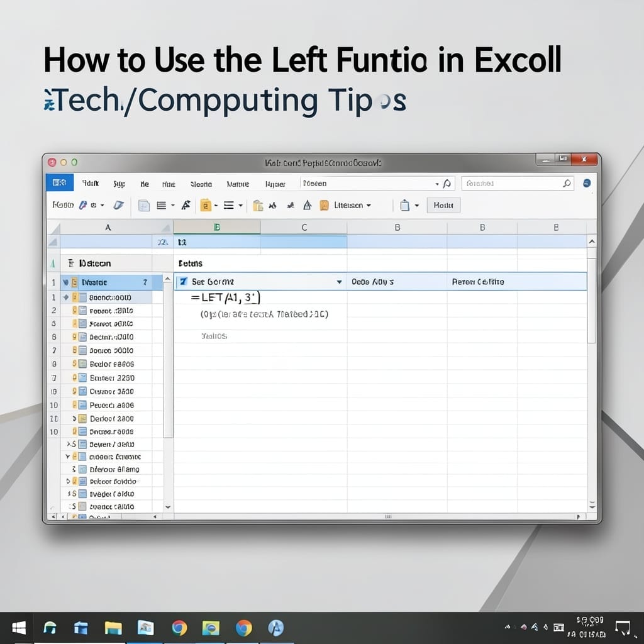Click the worksheet vertical scrollbar up arrow
Viewport: 644px width, 644px height.
tap(592, 241)
